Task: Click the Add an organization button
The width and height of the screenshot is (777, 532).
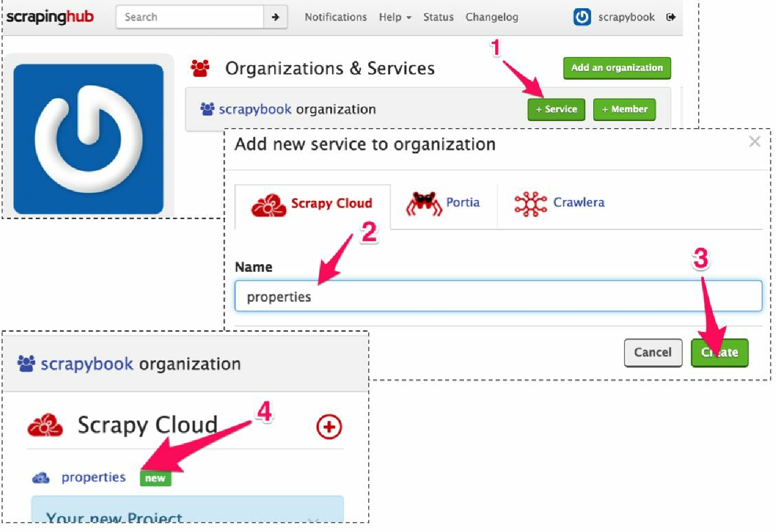Action: 617,68
